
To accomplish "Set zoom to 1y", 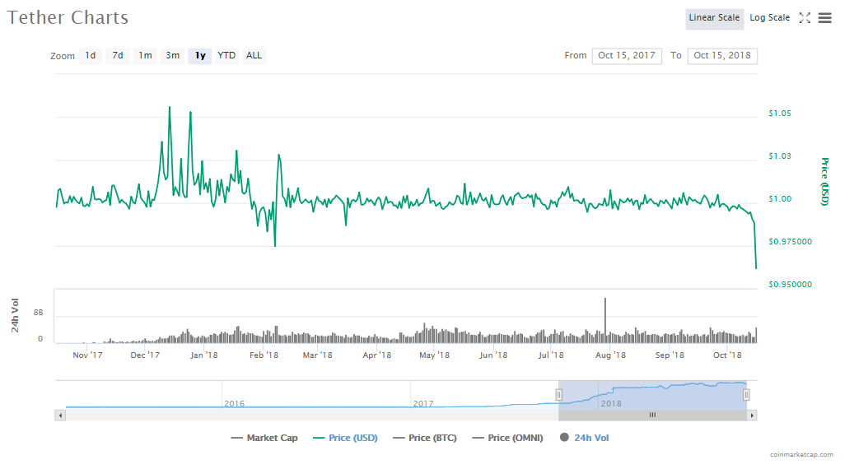I will tap(200, 55).
